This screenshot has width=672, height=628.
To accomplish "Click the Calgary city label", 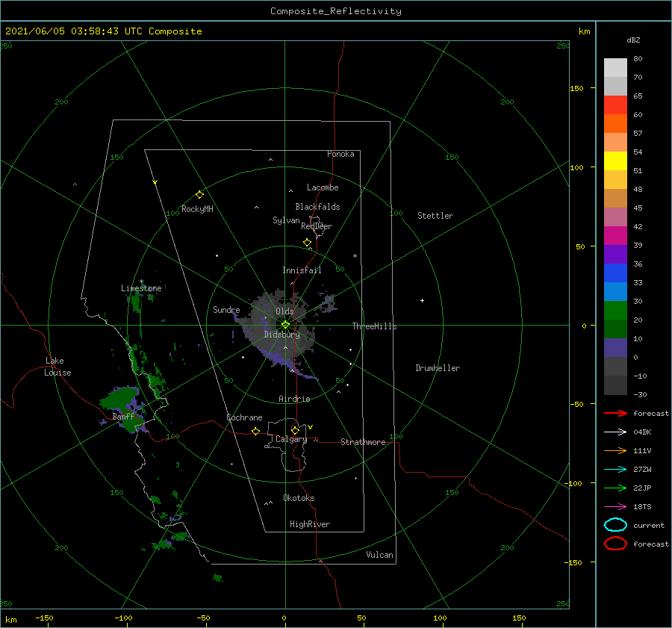I will pos(291,439).
